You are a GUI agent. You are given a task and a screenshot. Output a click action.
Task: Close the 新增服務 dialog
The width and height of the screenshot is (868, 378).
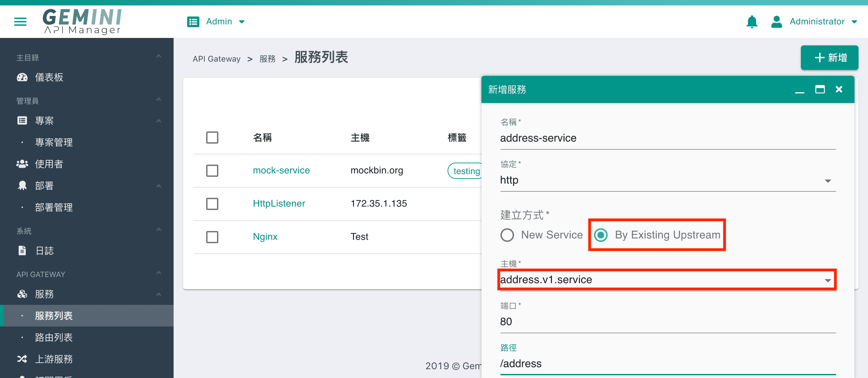tap(839, 89)
